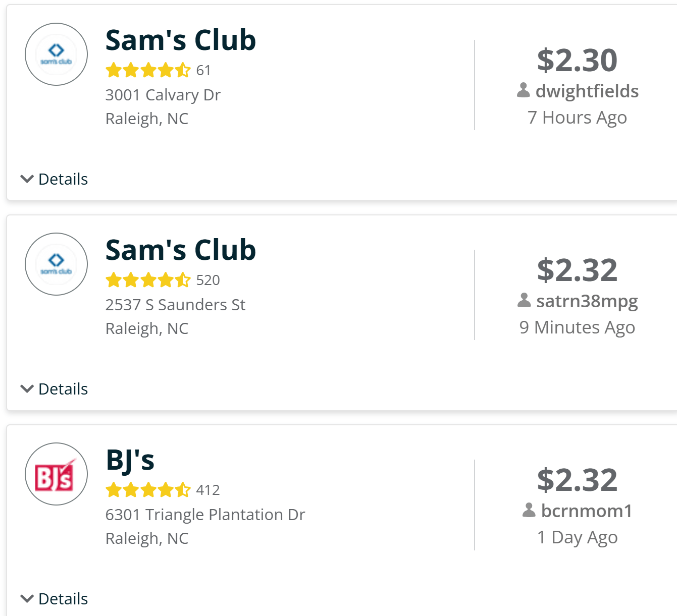Expand Details for Calvary Dr Sam's Club

[x=55, y=179]
